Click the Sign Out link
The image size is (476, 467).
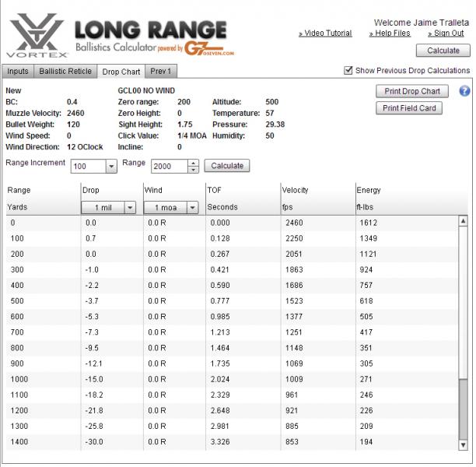pos(445,33)
